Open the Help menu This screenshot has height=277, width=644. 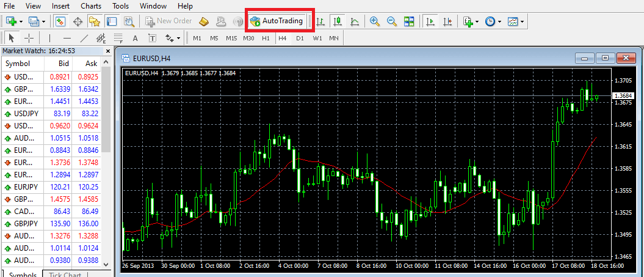point(185,6)
